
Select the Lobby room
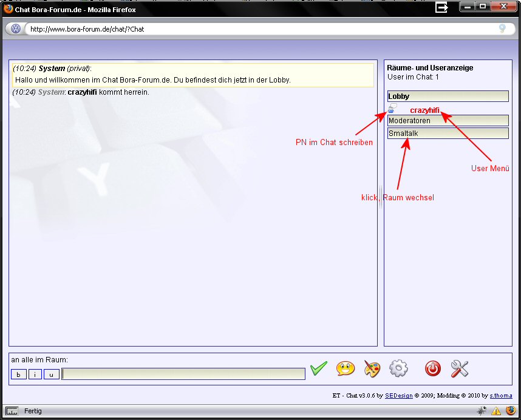(448, 97)
